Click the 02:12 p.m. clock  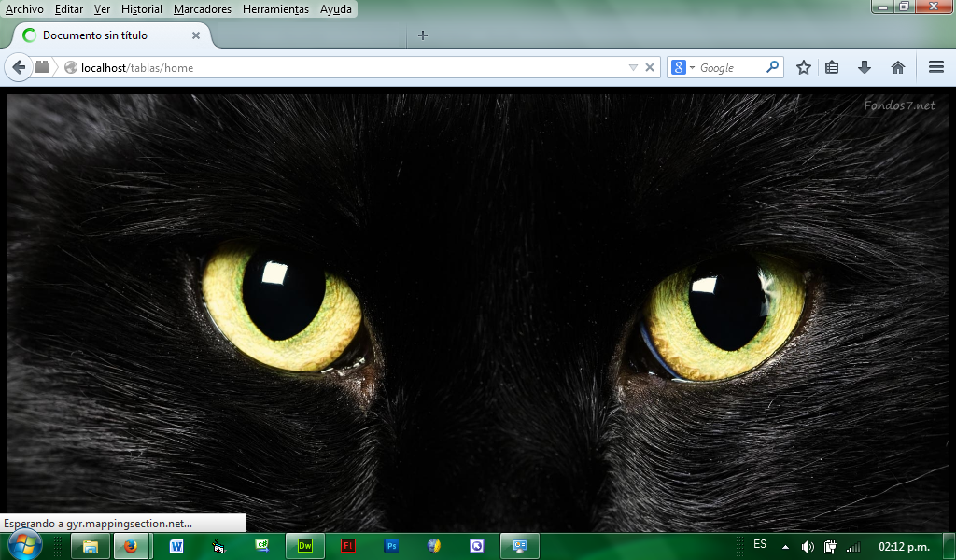904,547
